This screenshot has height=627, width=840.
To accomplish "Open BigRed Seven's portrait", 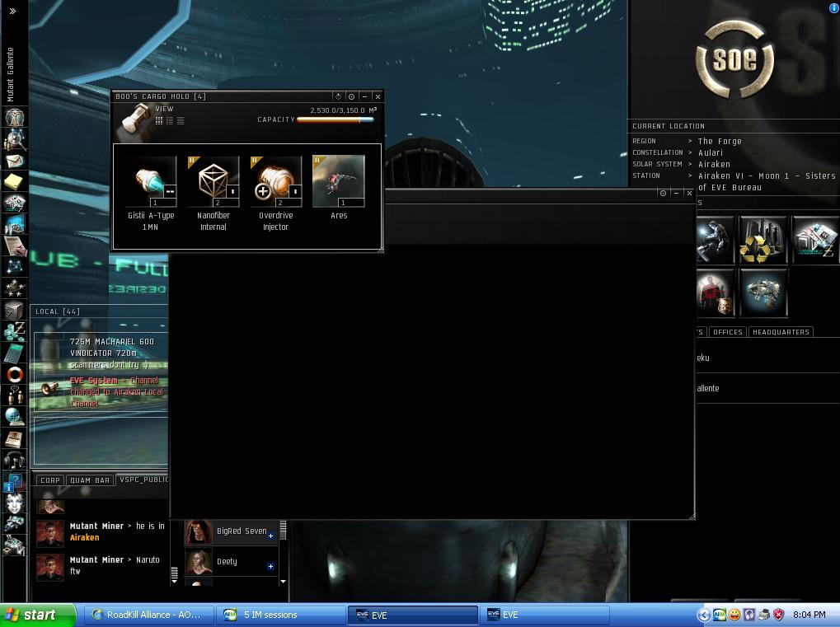I will click(x=198, y=531).
